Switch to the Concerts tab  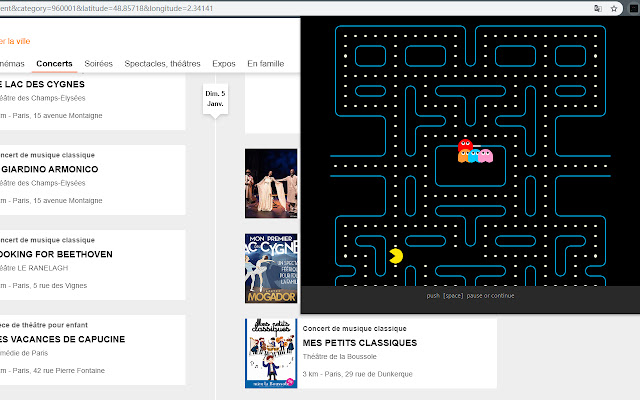(x=54, y=64)
